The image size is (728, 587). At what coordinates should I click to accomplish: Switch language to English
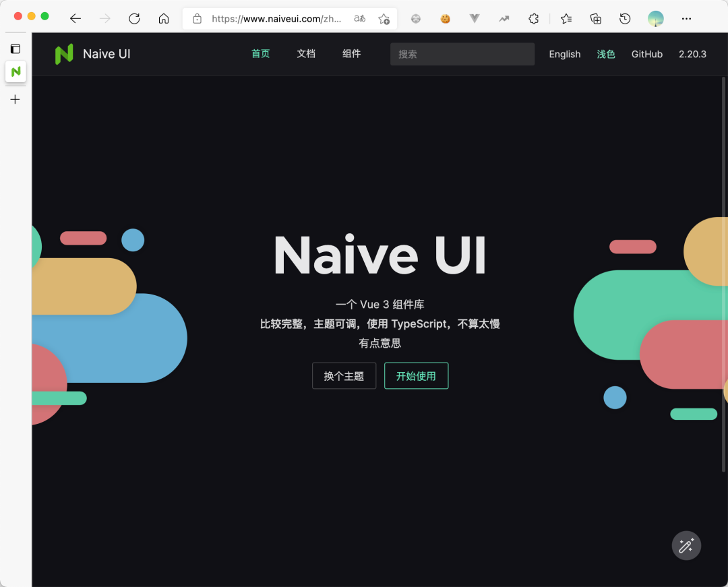(x=565, y=55)
